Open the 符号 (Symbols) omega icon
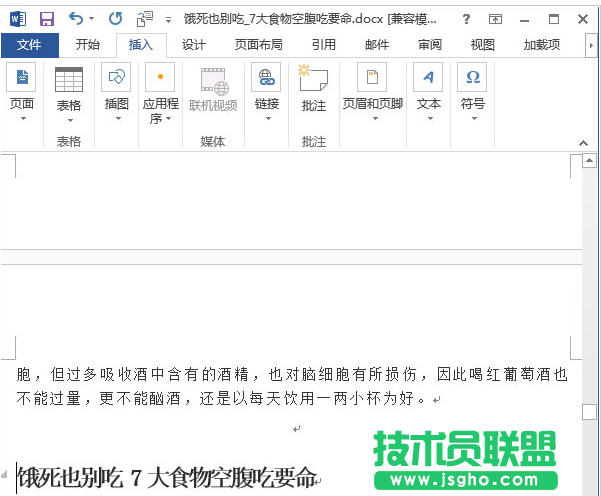Image resolution: width=601 pixels, height=496 pixels. coord(472,79)
